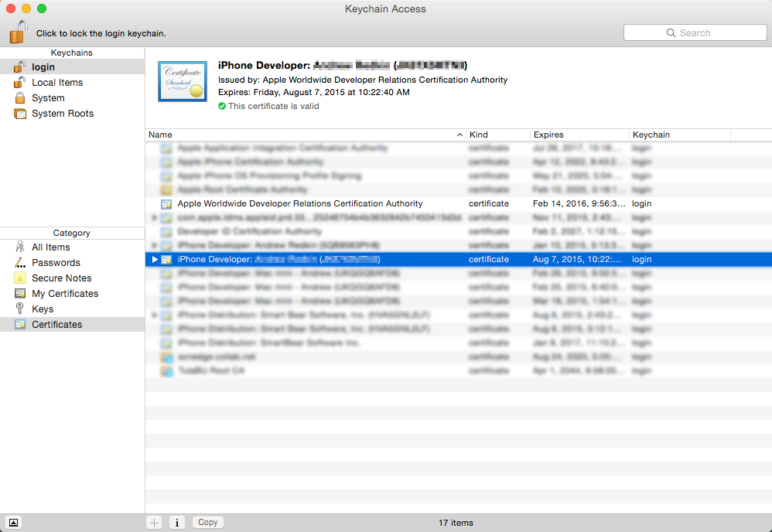This screenshot has height=532, width=772.
Task: Select the System Roots keychain
Action: tap(62, 114)
